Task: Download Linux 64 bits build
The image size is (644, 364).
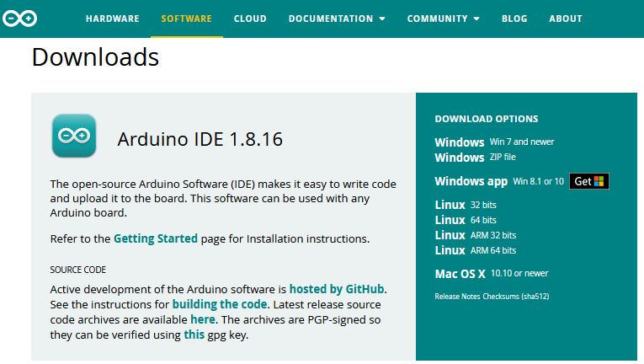Action: click(466, 220)
